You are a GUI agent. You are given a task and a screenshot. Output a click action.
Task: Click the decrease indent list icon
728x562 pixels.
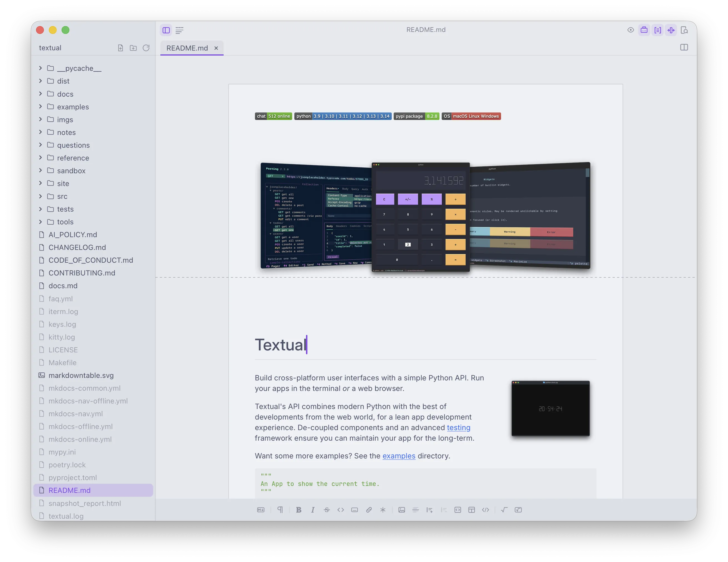444,510
